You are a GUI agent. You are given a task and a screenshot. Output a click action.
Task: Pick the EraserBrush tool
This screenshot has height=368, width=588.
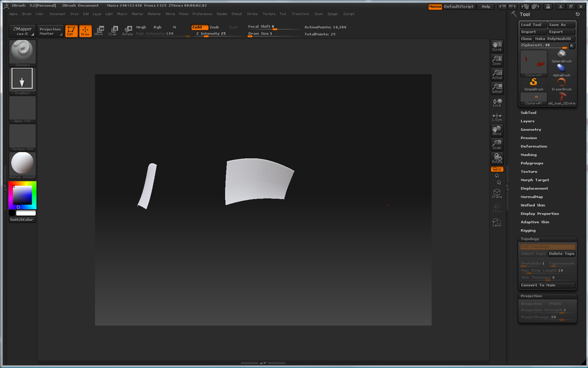pos(562,84)
